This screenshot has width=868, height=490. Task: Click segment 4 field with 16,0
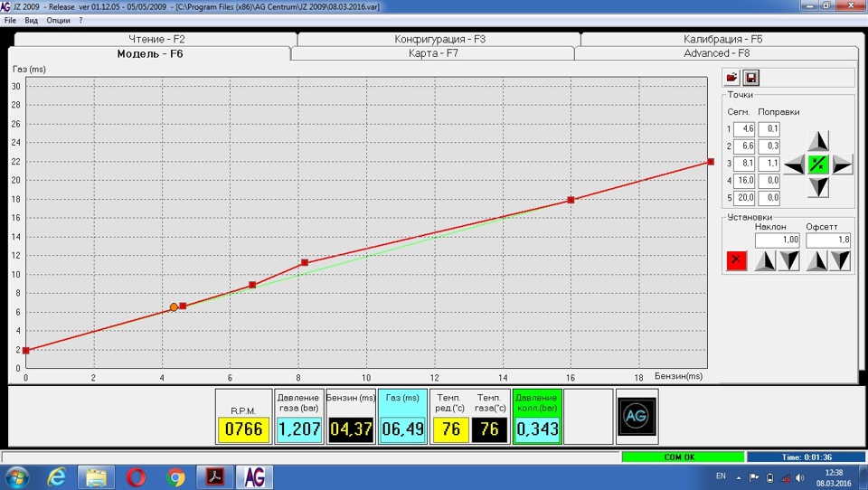744,181
